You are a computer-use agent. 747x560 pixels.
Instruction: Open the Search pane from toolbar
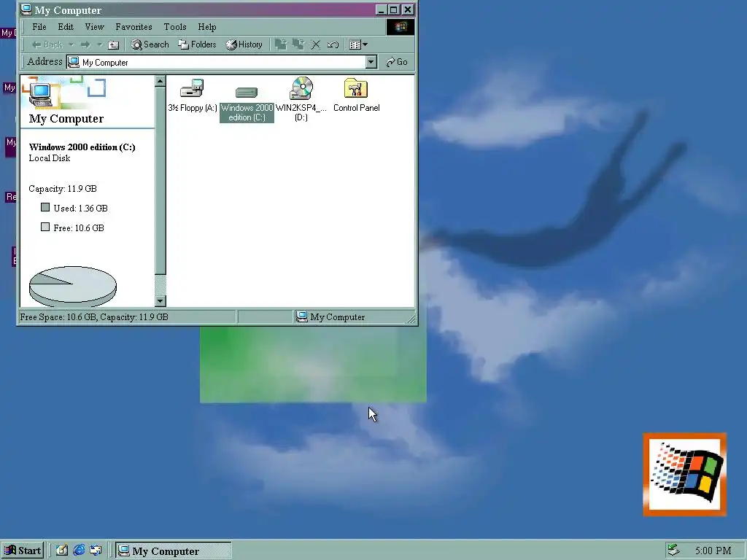[150, 44]
